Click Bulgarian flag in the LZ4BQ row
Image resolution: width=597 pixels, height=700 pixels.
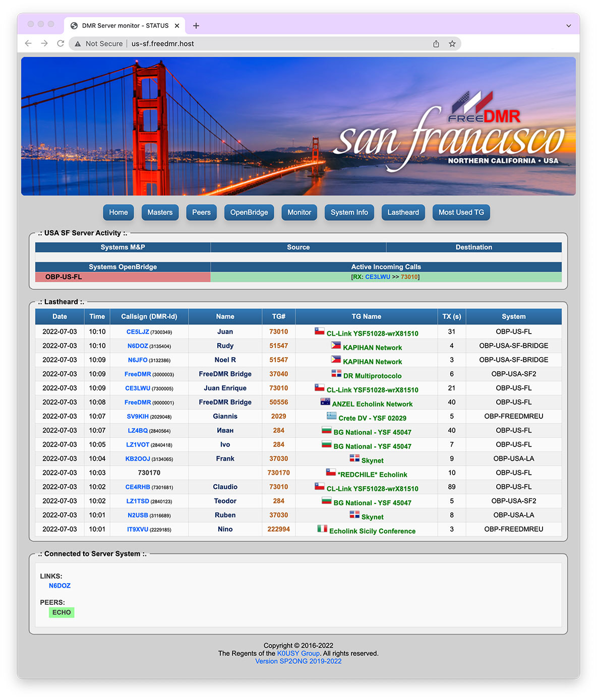[327, 430]
